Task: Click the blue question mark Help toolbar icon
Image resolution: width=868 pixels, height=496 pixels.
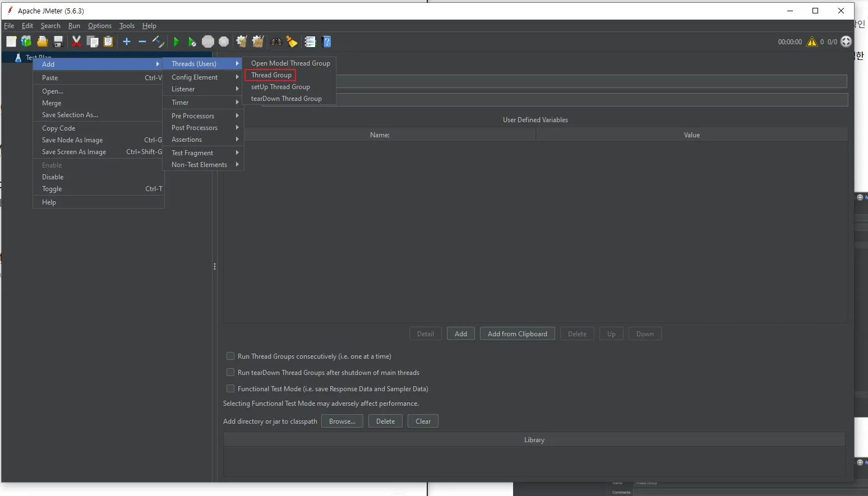Action: click(327, 41)
